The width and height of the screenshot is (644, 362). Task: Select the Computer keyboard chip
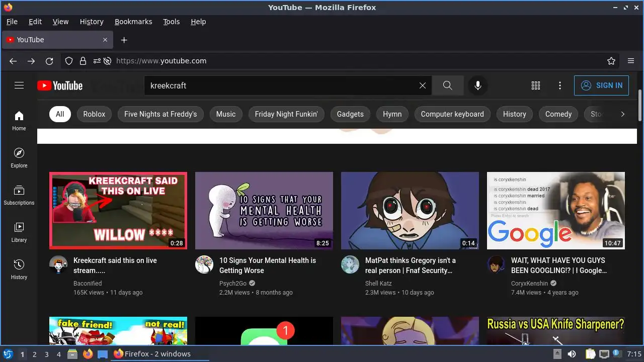pos(452,114)
